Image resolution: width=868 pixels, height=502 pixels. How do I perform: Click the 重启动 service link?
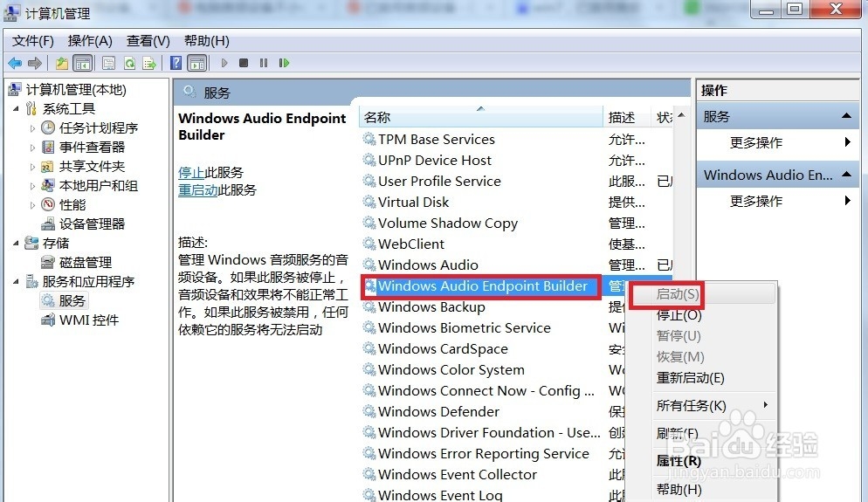(x=197, y=189)
